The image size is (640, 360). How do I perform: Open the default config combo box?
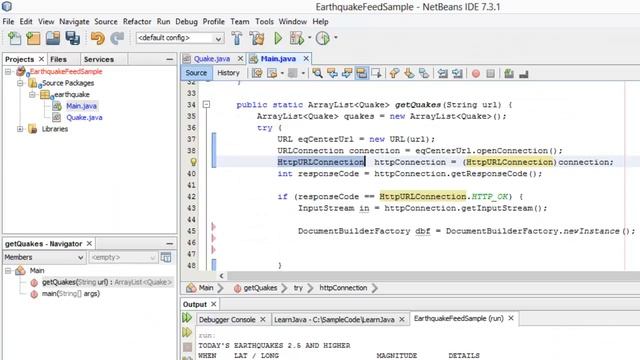pos(180,38)
